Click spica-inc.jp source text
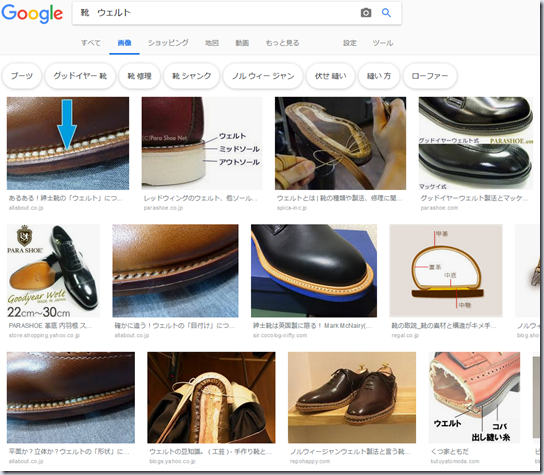The height and width of the screenshot is (475, 544). pos(292,208)
